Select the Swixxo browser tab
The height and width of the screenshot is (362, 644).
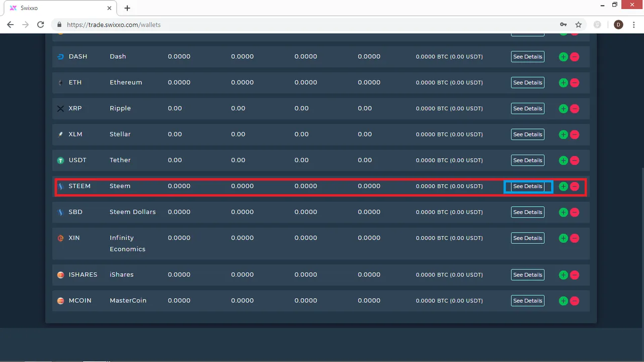[x=59, y=8]
